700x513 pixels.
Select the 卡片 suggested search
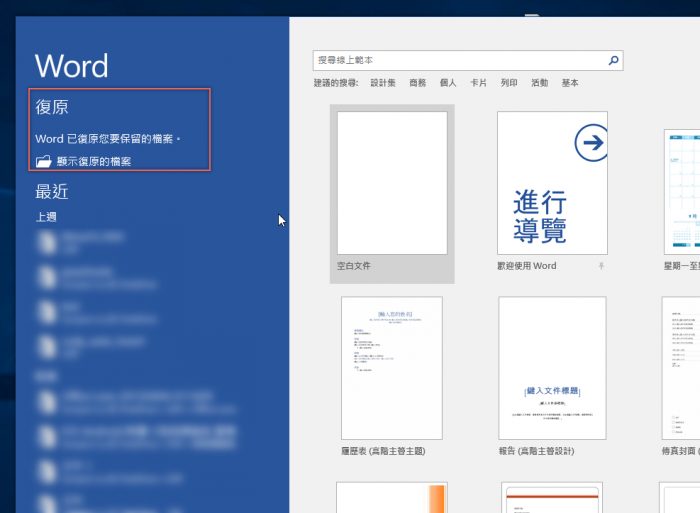[x=478, y=83]
